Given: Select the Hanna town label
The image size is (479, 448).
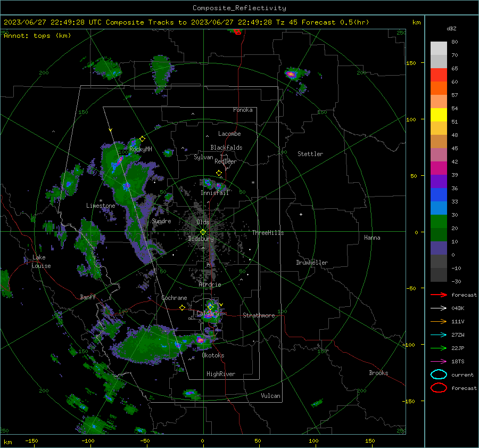Looking at the screenshot, I should pyautogui.click(x=372, y=238).
